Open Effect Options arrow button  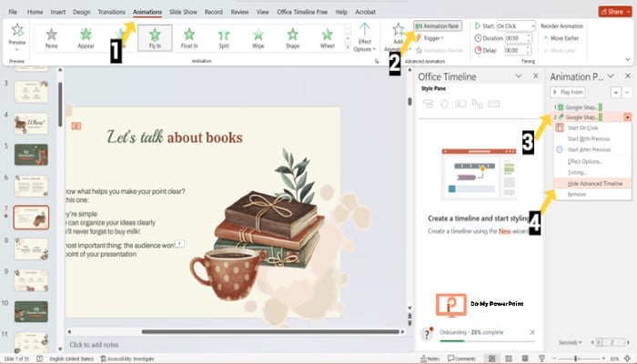pyautogui.click(x=364, y=37)
